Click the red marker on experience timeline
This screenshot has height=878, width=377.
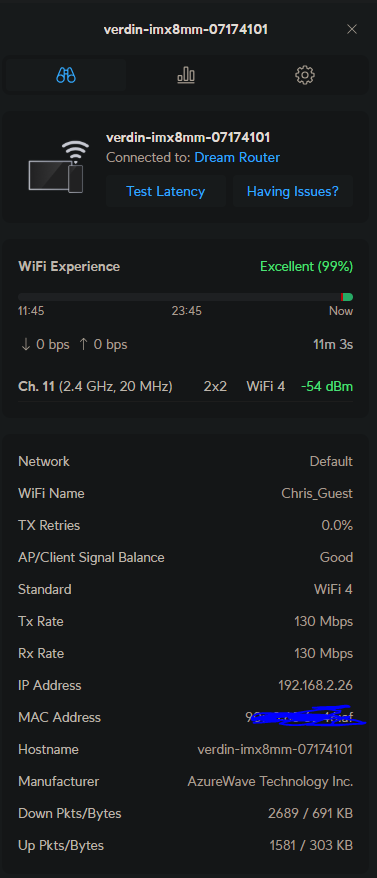click(x=342, y=297)
